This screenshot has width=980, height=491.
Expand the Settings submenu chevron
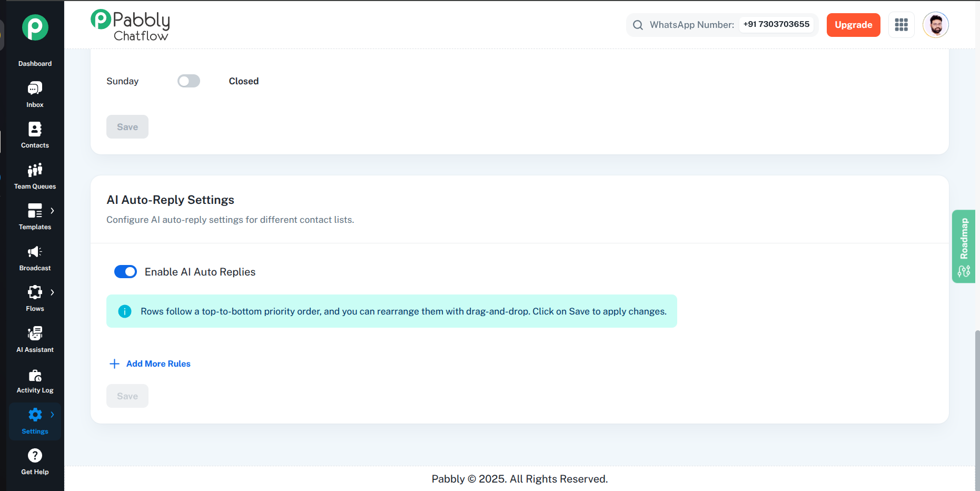(x=52, y=415)
